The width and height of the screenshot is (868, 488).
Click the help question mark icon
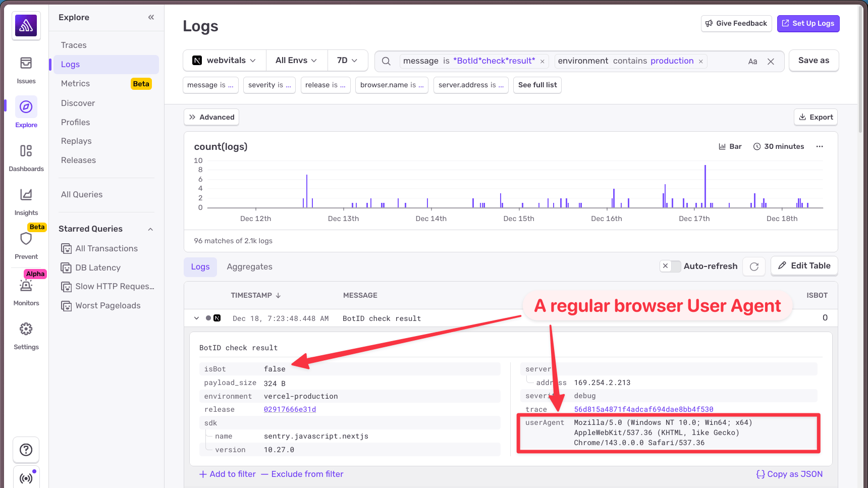(26, 450)
